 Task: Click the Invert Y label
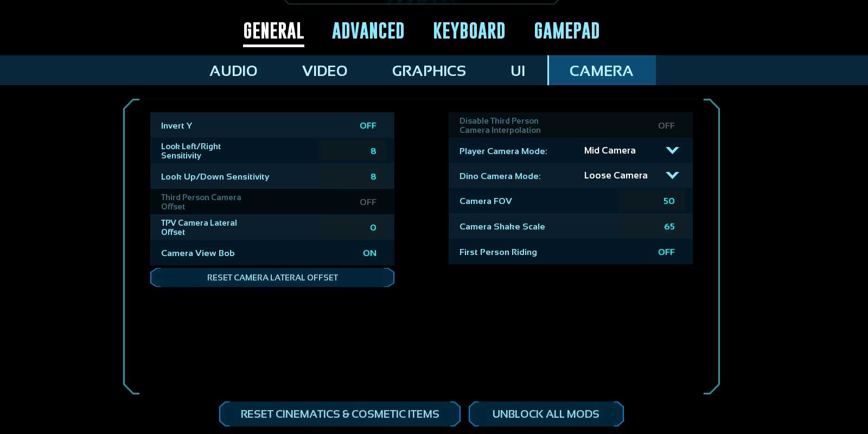176,125
